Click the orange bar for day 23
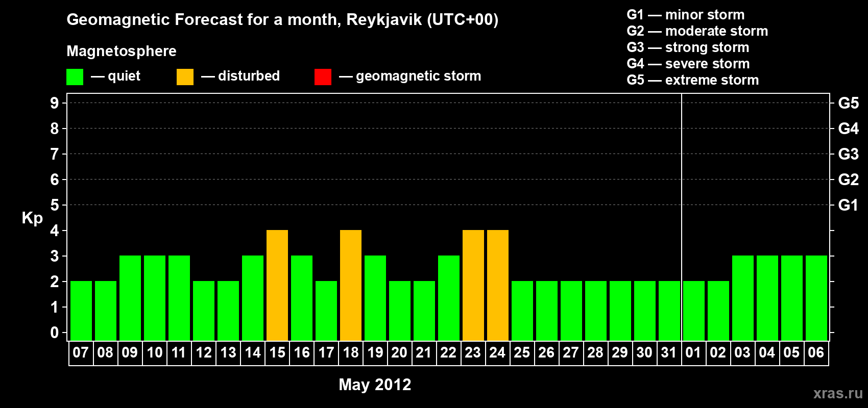868x408 pixels. coord(473,285)
